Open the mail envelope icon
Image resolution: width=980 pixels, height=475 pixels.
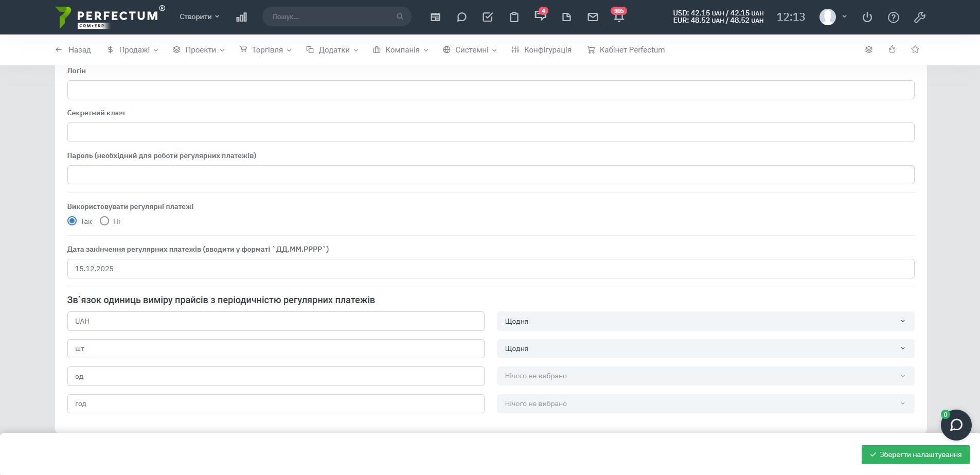593,17
